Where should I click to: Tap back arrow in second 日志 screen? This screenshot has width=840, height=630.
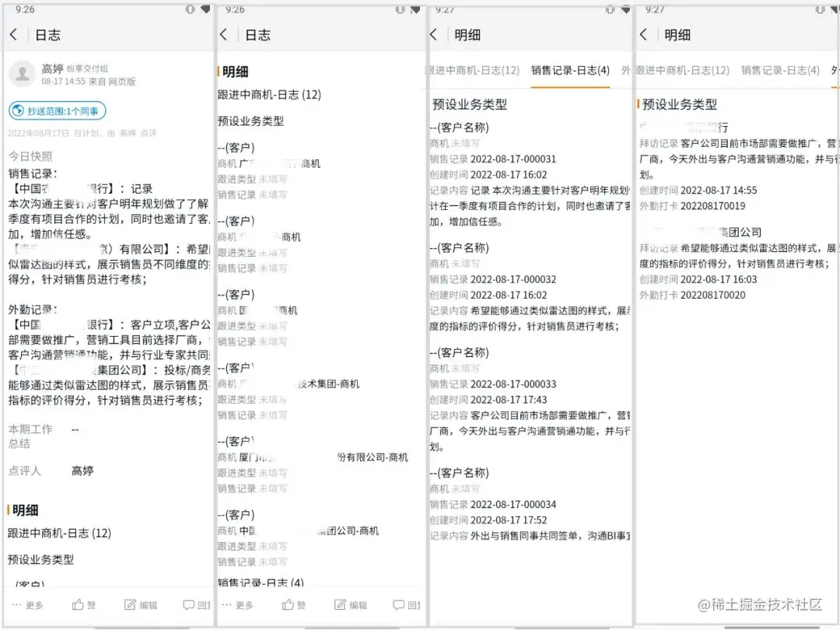click(223, 35)
